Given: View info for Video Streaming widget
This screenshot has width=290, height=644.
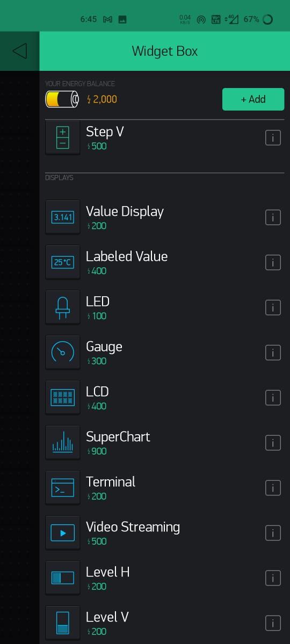Looking at the screenshot, I should pyautogui.click(x=273, y=533).
